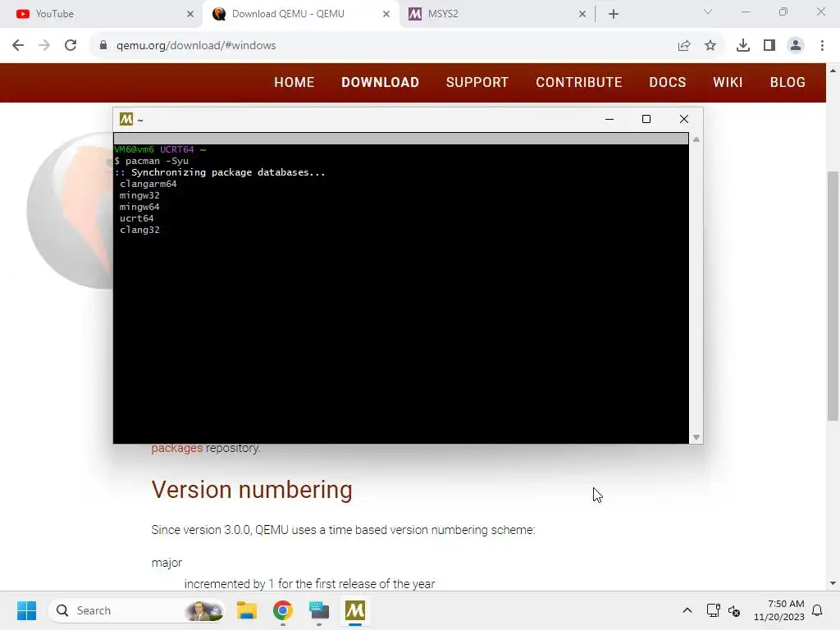Open DOWNLOAD in the QEMU navbar
The width and height of the screenshot is (840, 630).
(x=381, y=82)
